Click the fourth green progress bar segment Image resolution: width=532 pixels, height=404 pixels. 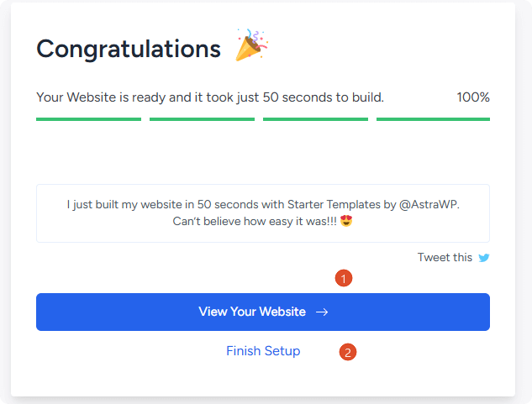433,119
